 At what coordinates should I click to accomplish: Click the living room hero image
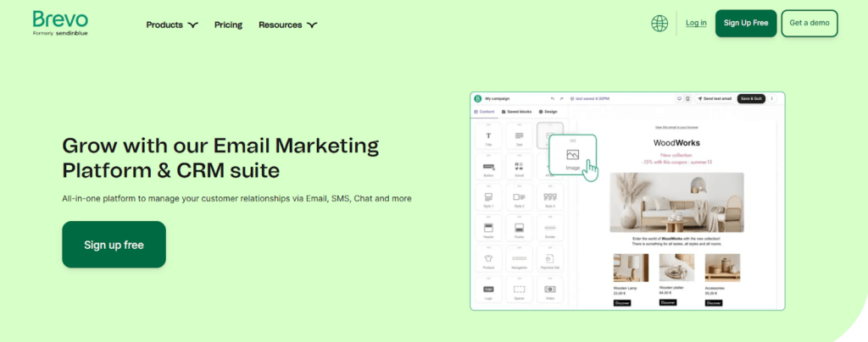tap(676, 202)
